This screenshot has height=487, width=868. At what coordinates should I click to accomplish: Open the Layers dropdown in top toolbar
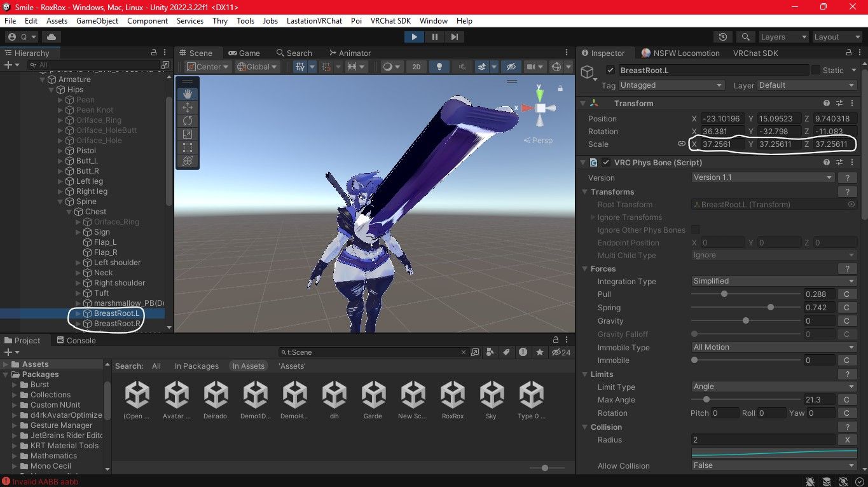pyautogui.click(x=783, y=37)
